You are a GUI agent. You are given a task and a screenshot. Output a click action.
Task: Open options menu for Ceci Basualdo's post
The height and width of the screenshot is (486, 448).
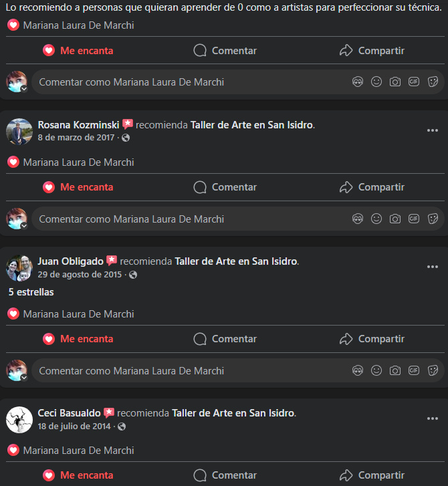coord(433,418)
